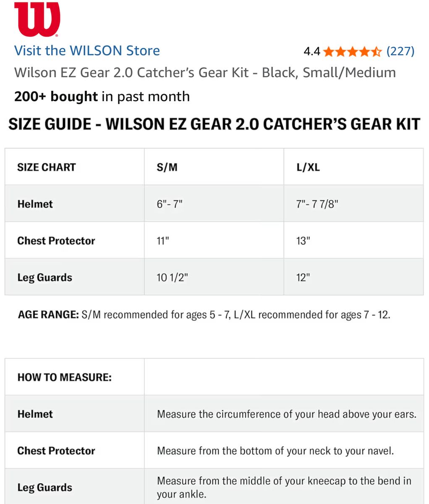Click the Chest Protector 11" cell
429x504 pixels.
(x=214, y=240)
